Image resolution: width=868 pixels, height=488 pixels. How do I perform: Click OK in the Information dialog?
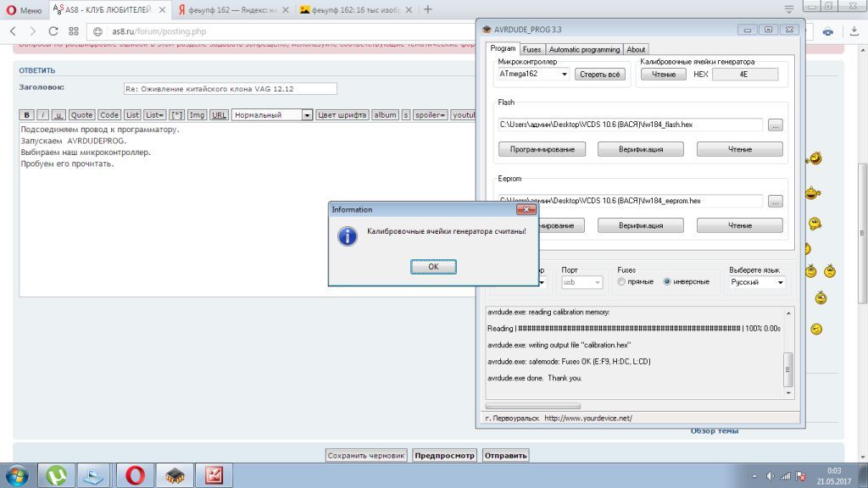click(433, 267)
